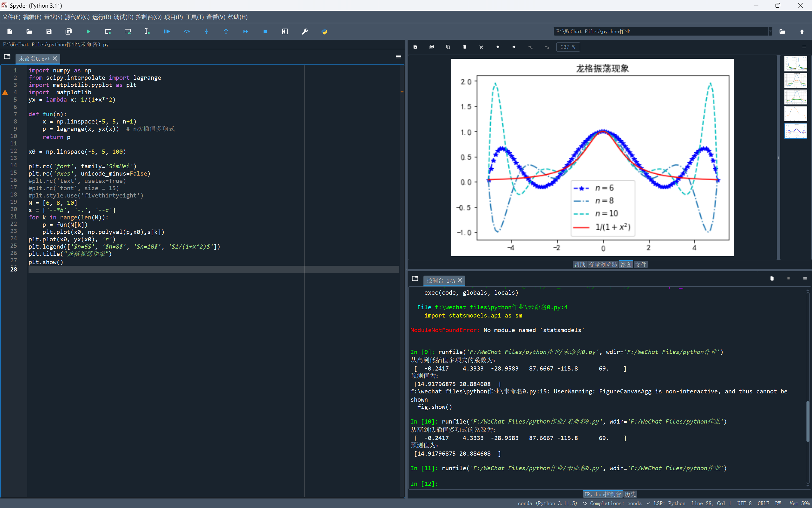The height and width of the screenshot is (508, 812).
Task: Switch to 帮助 pane tab
Action: [x=580, y=265]
